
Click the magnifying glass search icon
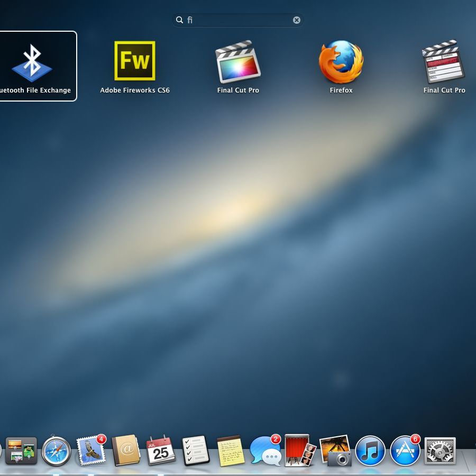179,20
